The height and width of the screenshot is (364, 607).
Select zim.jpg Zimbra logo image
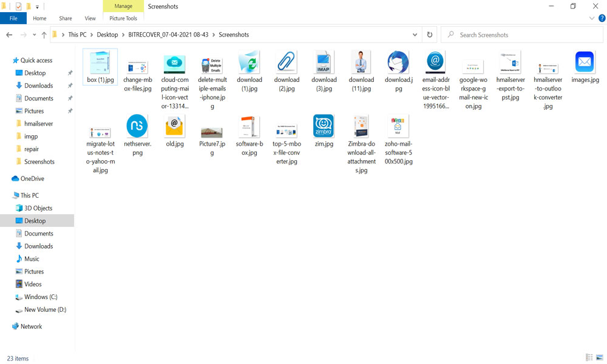pyautogui.click(x=324, y=126)
